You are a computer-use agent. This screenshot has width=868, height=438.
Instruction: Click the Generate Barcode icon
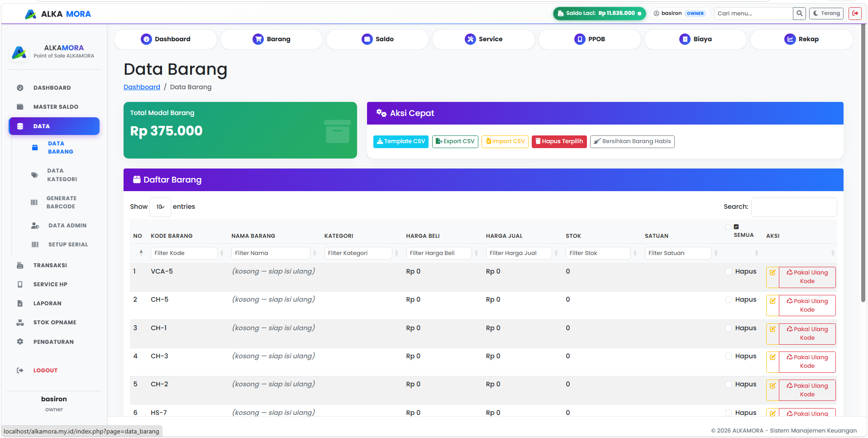34,202
